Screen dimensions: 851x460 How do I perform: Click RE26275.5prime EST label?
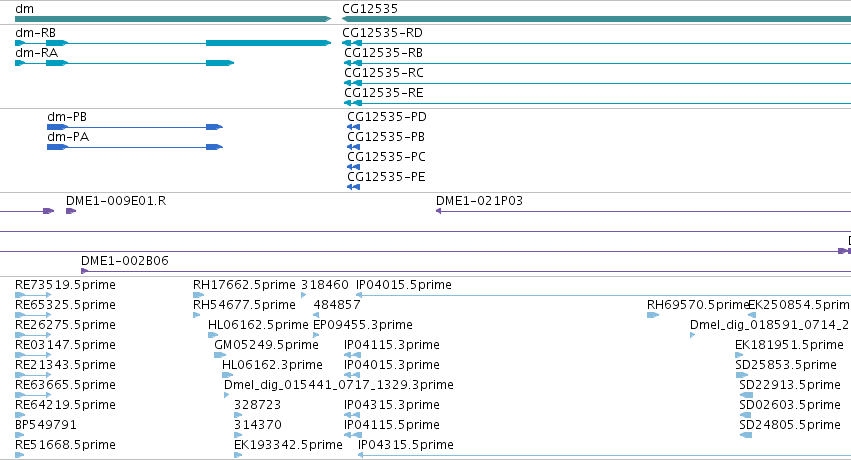[x=65, y=325]
